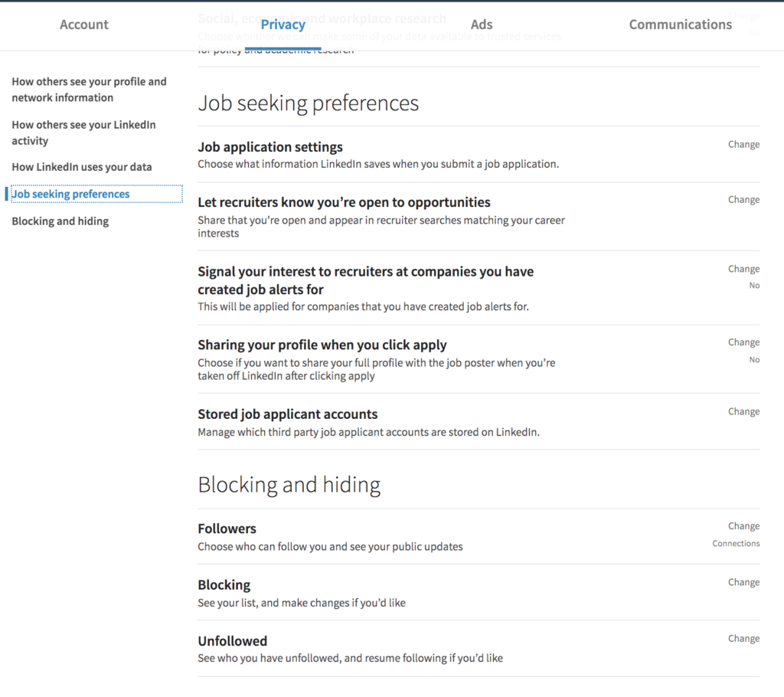Select How others see your LinkedIn activity
The height and width of the screenshot is (697, 784).
(x=84, y=132)
